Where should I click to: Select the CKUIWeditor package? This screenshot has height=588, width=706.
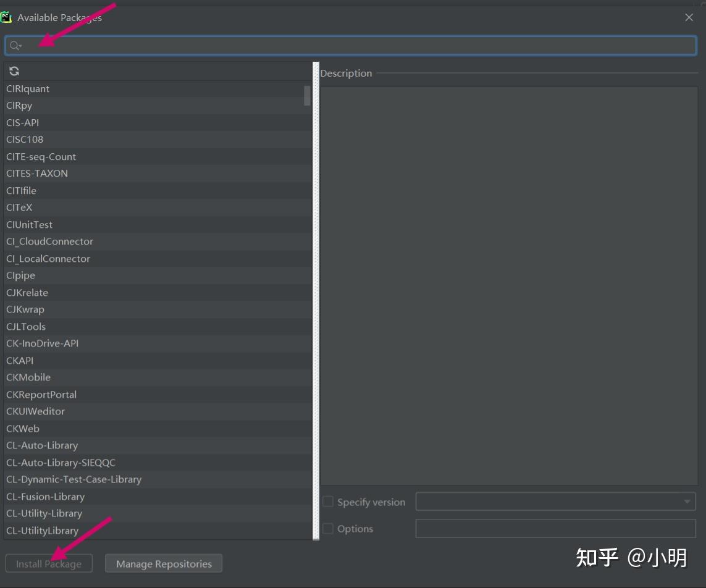click(158, 411)
